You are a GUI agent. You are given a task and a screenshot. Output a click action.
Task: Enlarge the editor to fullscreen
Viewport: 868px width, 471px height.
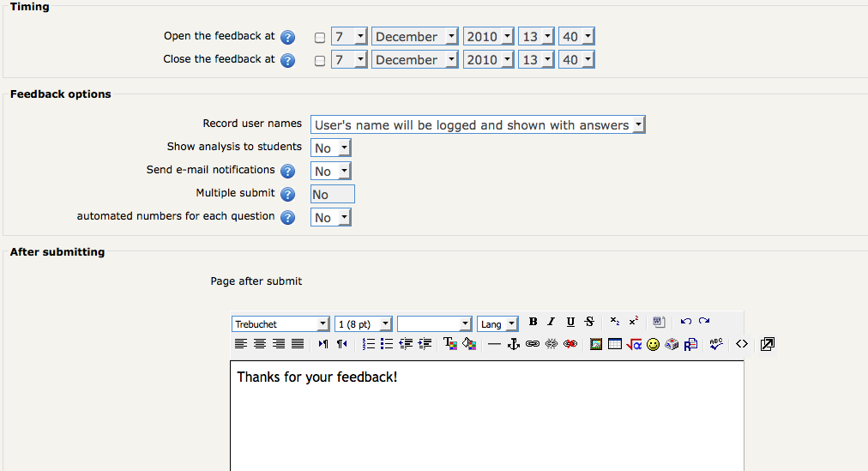pyautogui.click(x=768, y=344)
